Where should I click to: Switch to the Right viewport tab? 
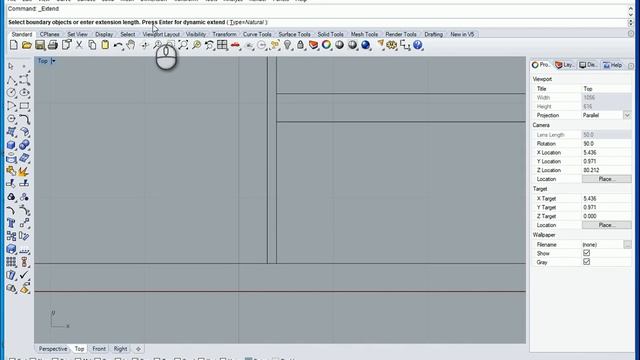click(120, 349)
